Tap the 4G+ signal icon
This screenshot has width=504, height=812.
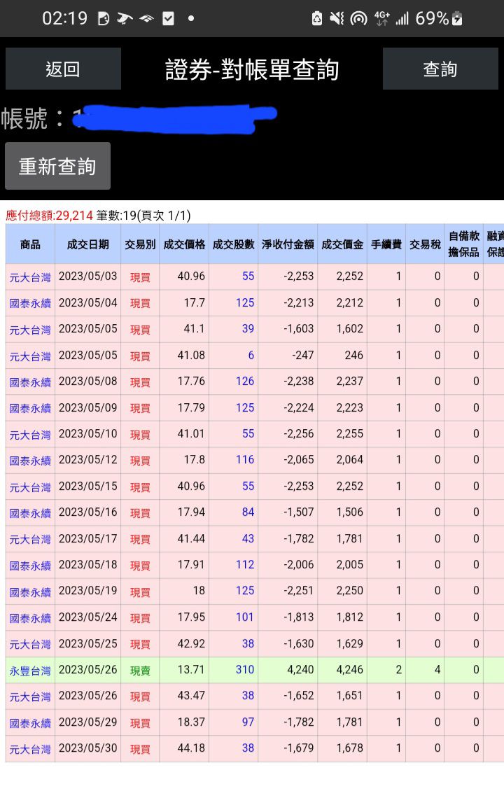pos(381,19)
